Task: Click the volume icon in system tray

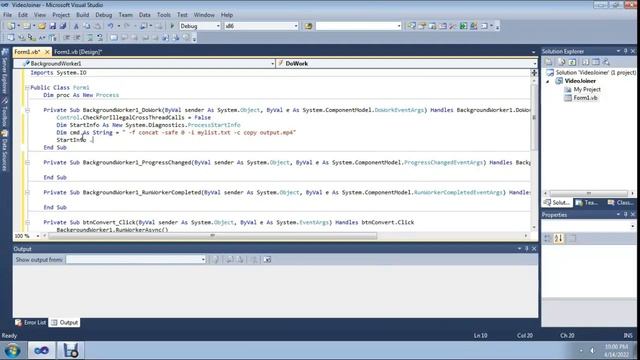Action: (592, 350)
